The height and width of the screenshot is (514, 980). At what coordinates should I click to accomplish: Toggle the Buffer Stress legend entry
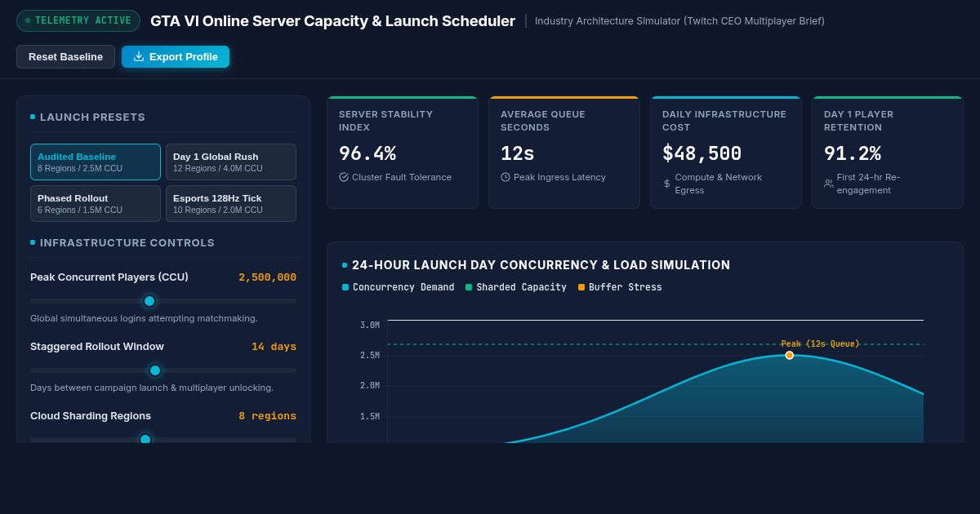click(x=620, y=287)
